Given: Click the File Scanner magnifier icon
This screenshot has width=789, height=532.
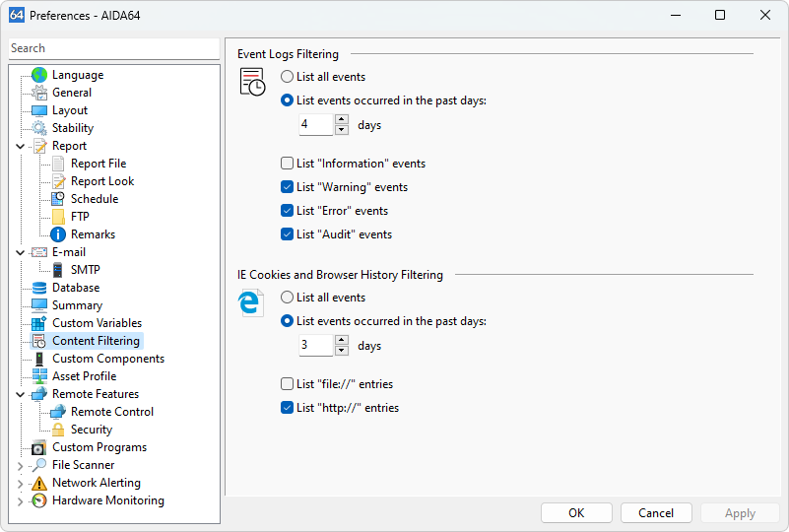Looking at the screenshot, I should point(39,465).
